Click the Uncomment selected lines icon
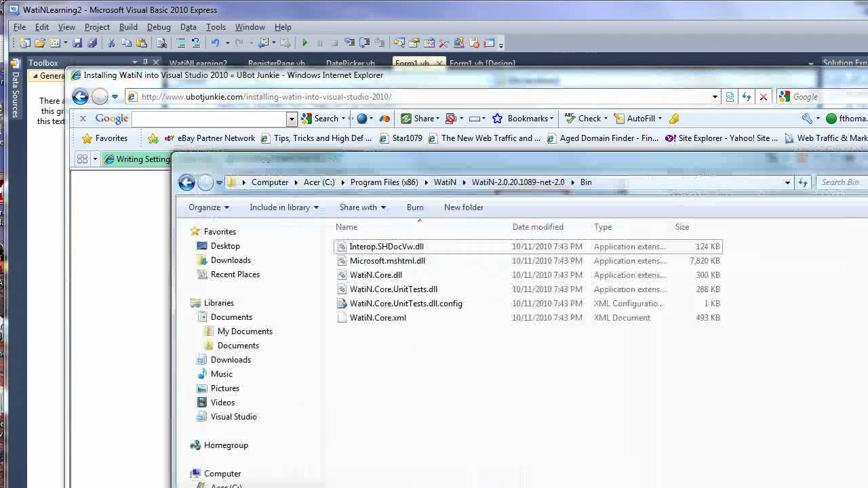The width and height of the screenshot is (868, 488). pyautogui.click(x=196, y=43)
